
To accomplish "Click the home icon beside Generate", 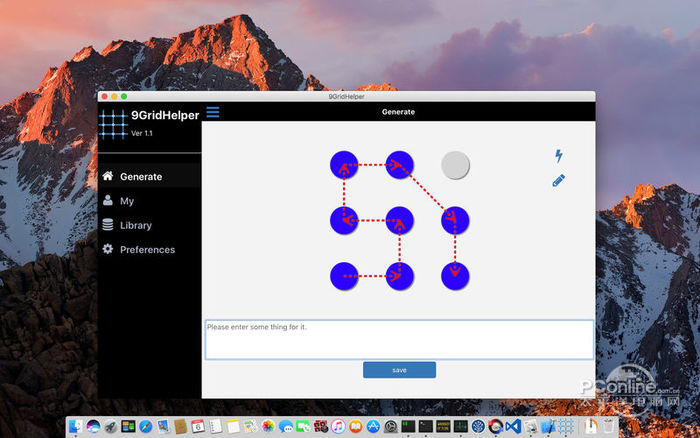I will pyautogui.click(x=108, y=176).
